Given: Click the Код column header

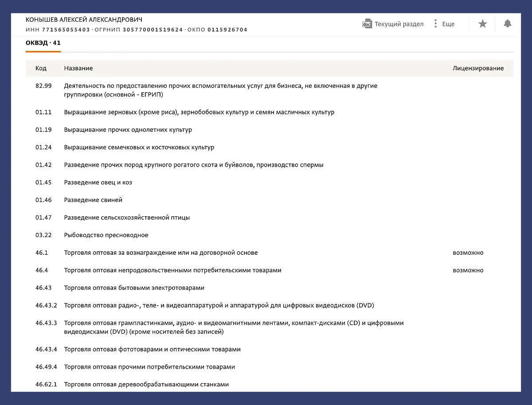Looking at the screenshot, I should pyautogui.click(x=41, y=68).
